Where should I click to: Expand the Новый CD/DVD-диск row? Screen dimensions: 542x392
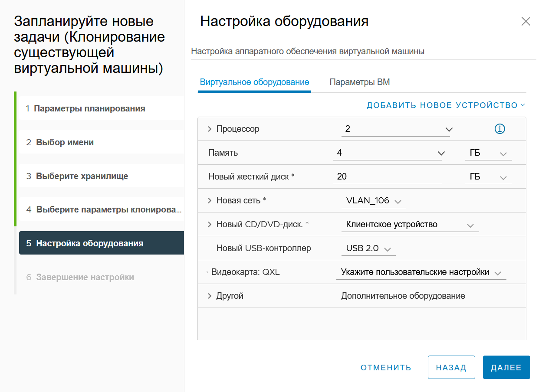coord(210,224)
